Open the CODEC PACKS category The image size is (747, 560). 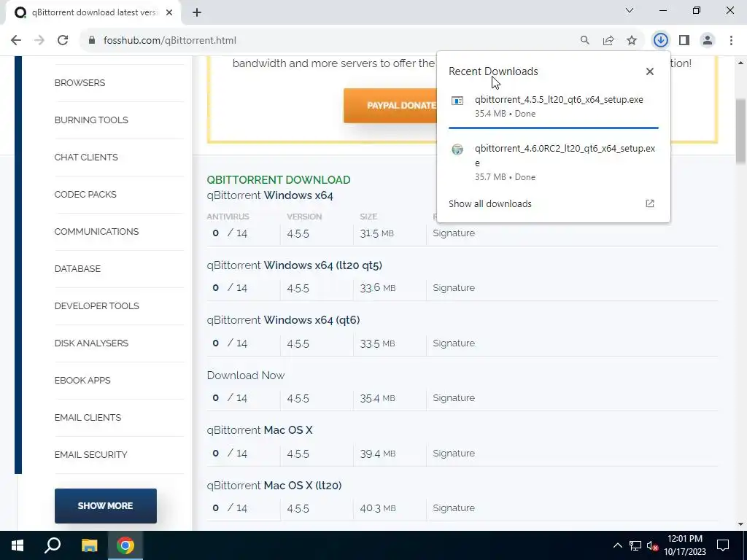click(85, 194)
